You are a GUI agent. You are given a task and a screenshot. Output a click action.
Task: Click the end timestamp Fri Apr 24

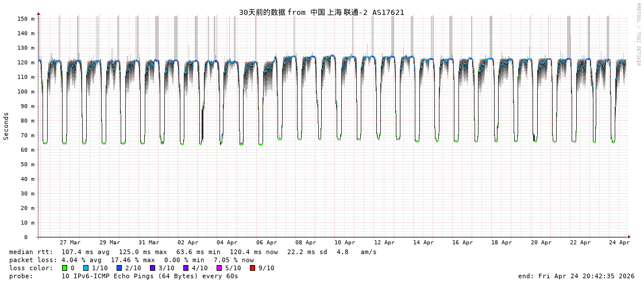[576, 276]
